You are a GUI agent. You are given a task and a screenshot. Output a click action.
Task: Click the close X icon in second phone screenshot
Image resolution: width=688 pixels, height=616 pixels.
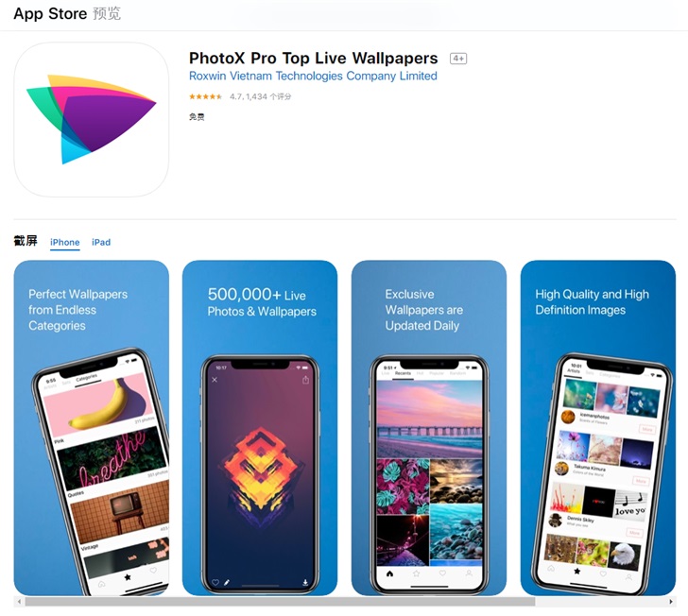215,380
